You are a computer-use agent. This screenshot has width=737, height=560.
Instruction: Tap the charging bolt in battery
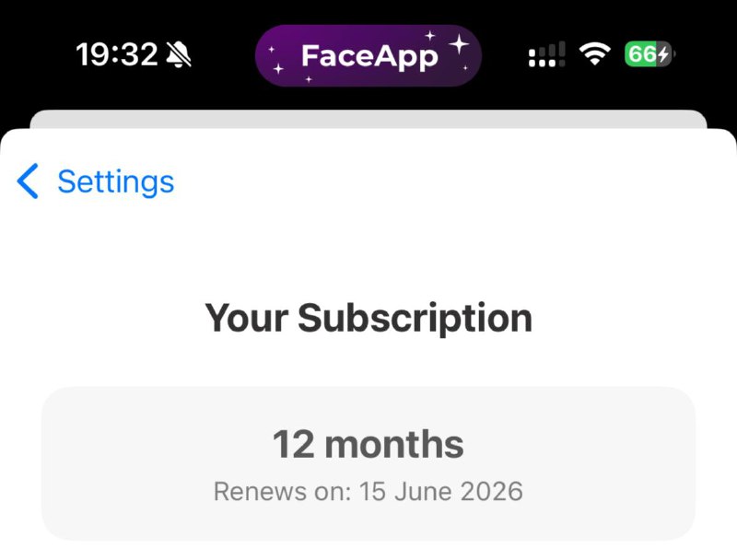click(663, 55)
